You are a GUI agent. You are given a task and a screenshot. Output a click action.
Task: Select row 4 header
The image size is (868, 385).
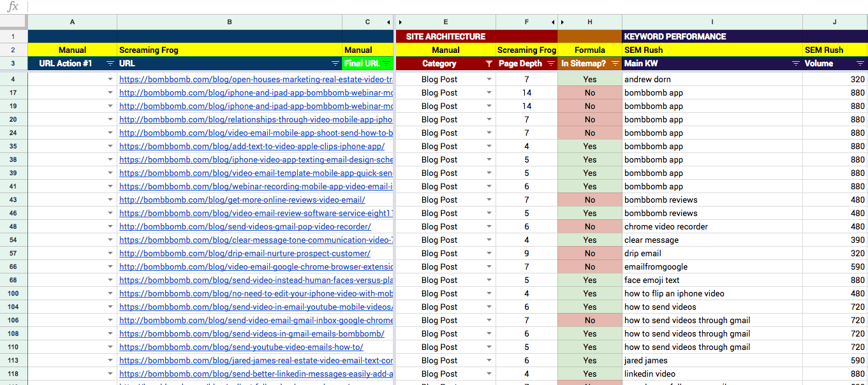[13, 80]
